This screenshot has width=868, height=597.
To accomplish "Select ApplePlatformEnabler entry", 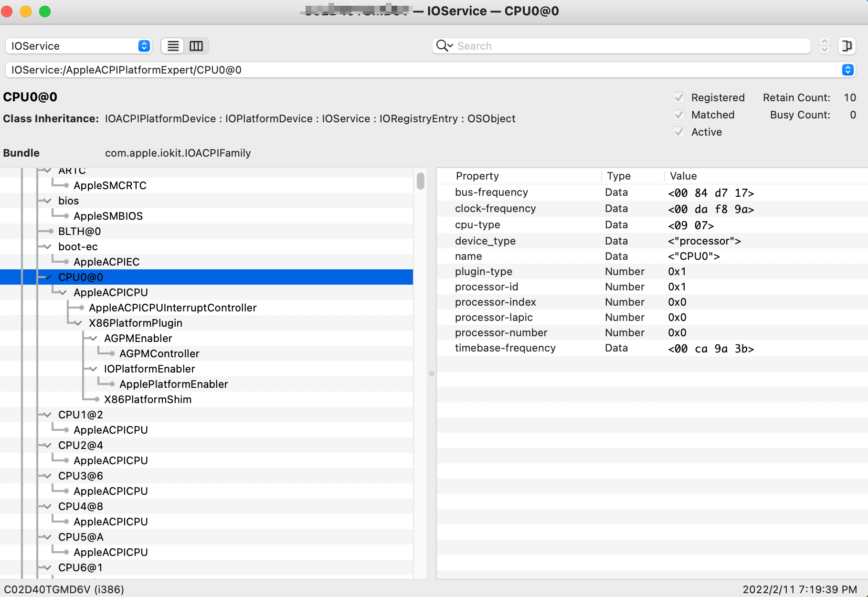I will point(174,384).
